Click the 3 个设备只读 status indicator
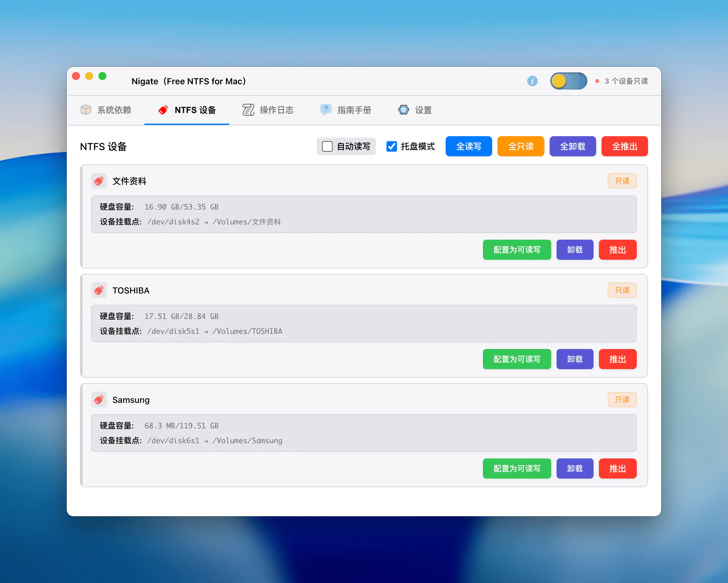Viewport: 728px width, 583px height. (626, 81)
